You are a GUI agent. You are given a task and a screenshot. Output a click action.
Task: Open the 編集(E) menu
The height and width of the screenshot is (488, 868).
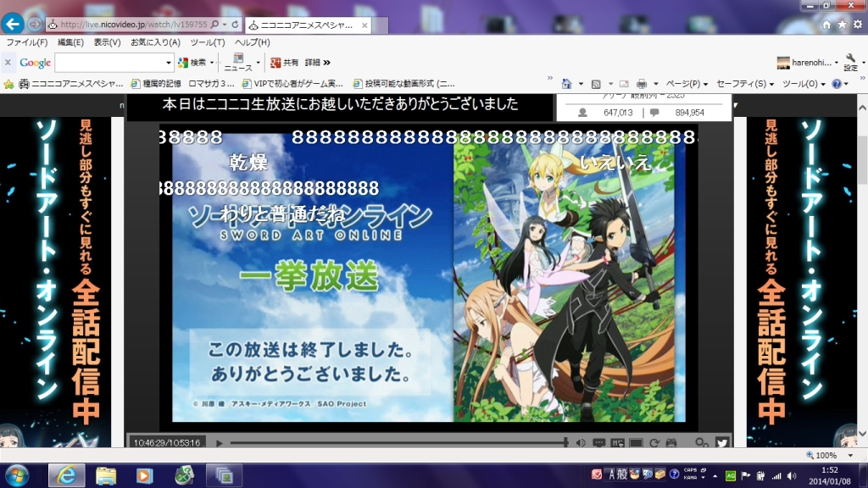click(x=70, y=42)
